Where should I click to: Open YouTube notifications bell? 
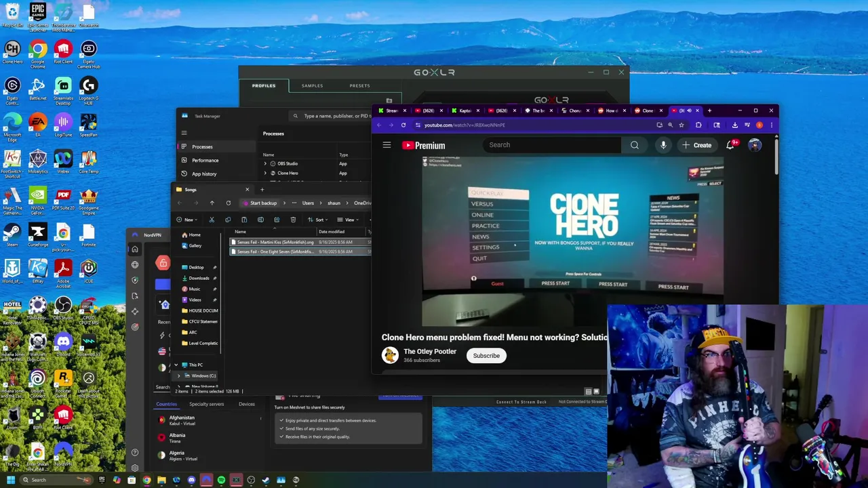(x=730, y=145)
